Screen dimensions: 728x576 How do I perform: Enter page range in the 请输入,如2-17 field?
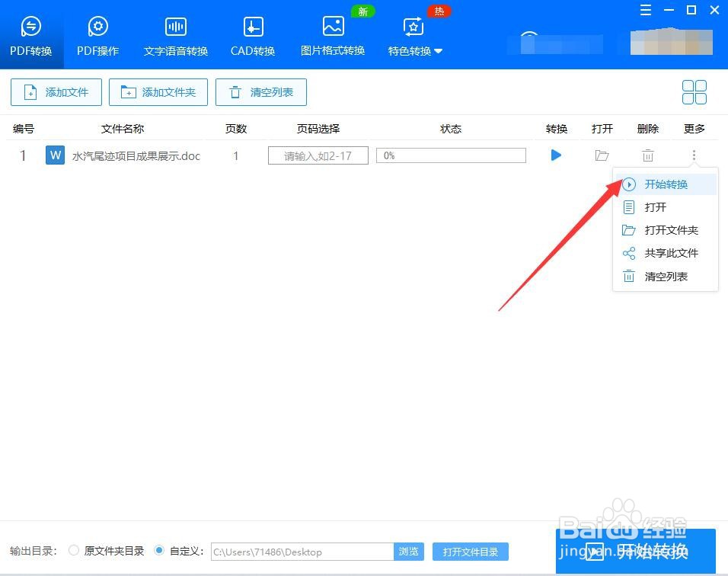[318, 155]
